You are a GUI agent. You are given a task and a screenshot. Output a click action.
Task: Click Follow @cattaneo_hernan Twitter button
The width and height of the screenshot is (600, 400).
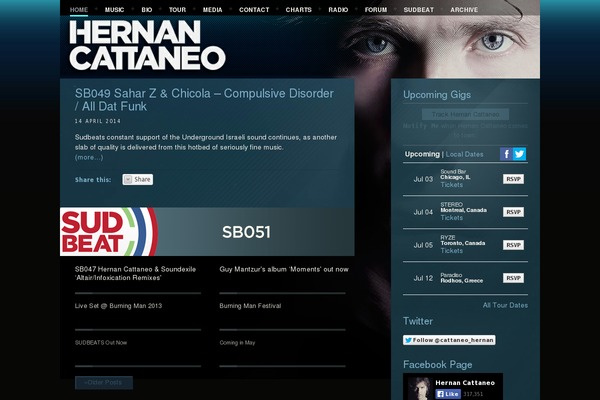[x=449, y=340]
